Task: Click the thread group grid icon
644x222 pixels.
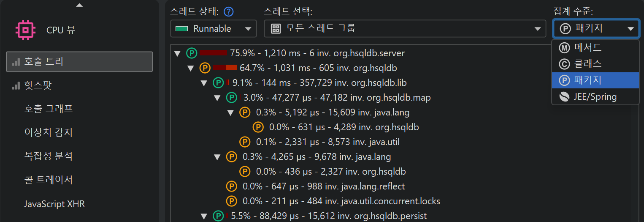Action: click(x=276, y=29)
